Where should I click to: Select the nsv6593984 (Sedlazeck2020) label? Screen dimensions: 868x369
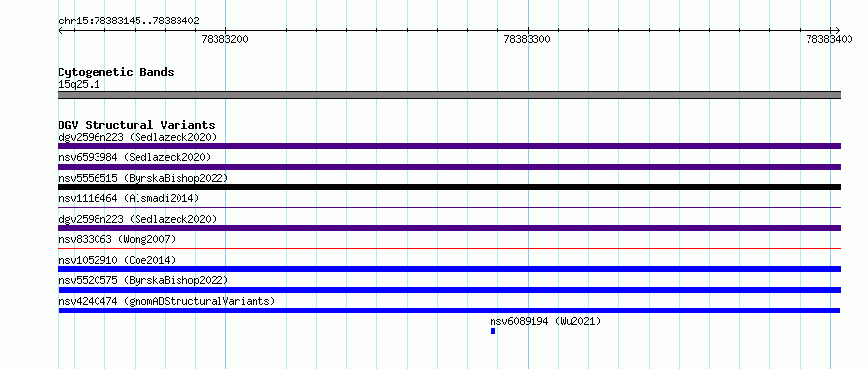coord(135,157)
